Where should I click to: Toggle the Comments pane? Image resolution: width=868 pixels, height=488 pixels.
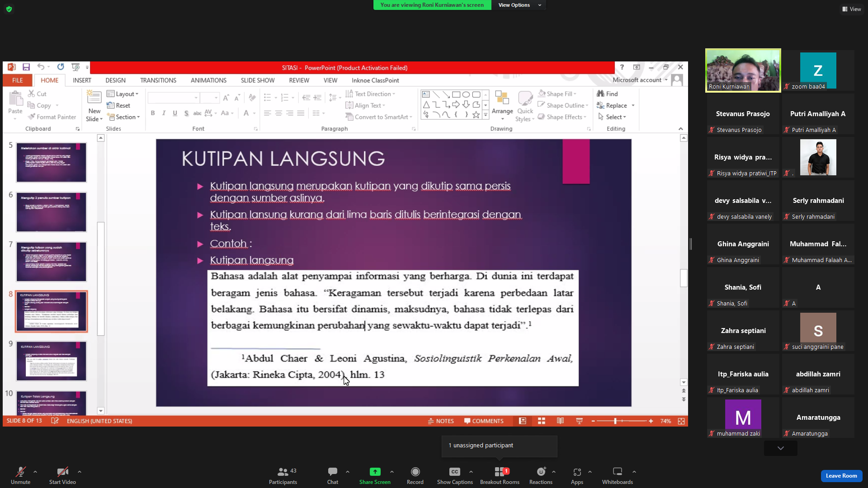tap(484, 421)
